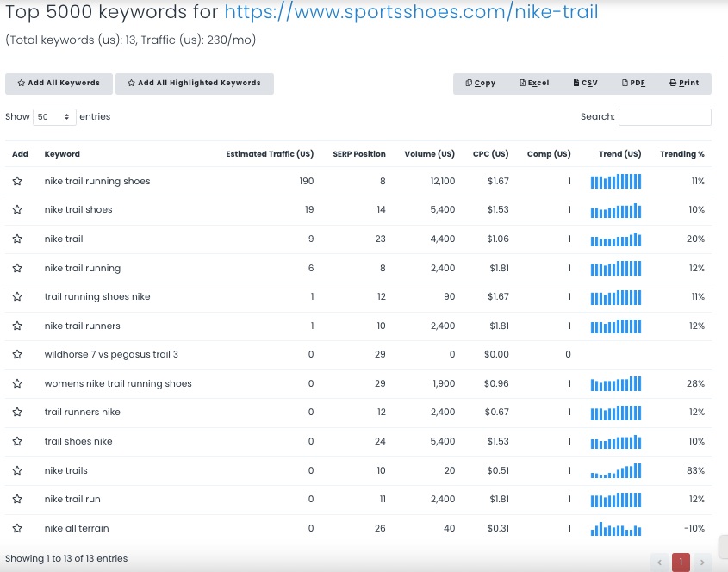Click the star beside 'nike trail' row
728x572 pixels.
tap(17, 239)
